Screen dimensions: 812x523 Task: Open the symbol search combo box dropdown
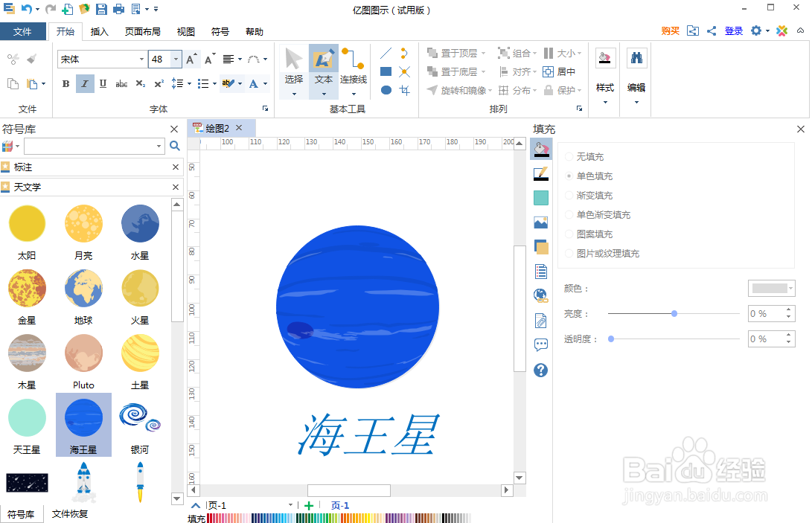pos(159,147)
